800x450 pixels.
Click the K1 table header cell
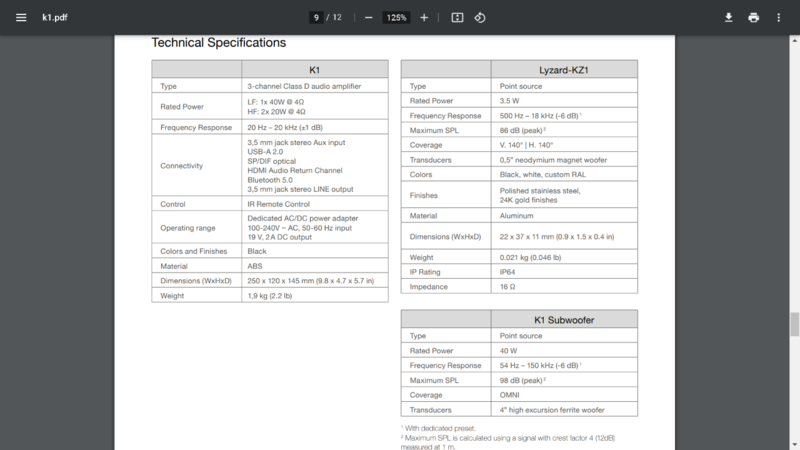click(314, 70)
